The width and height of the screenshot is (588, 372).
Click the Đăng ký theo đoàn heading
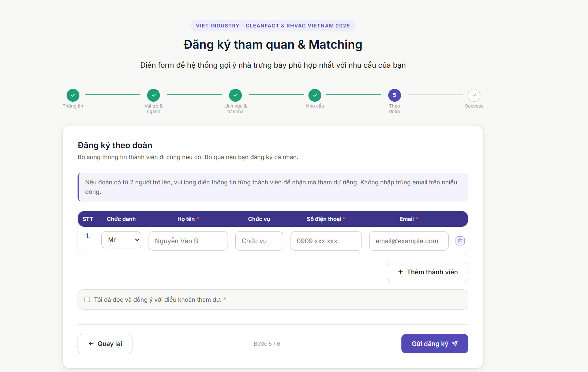pos(115,145)
